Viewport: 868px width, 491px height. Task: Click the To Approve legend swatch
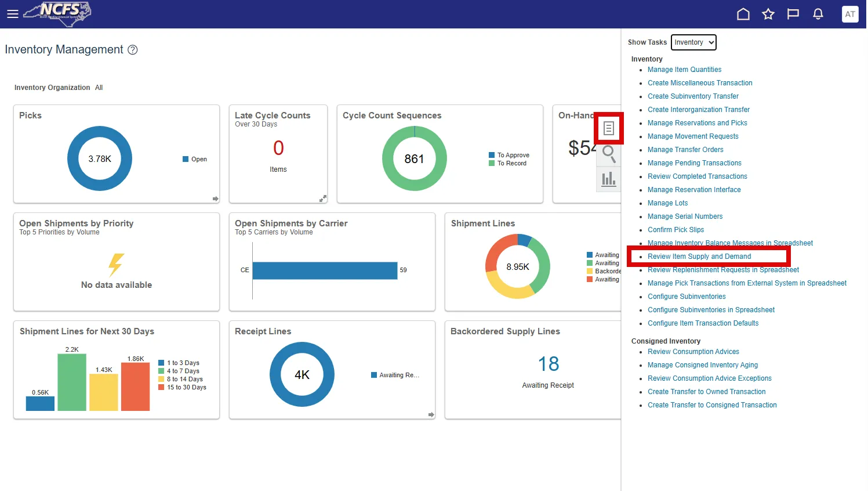click(x=492, y=155)
